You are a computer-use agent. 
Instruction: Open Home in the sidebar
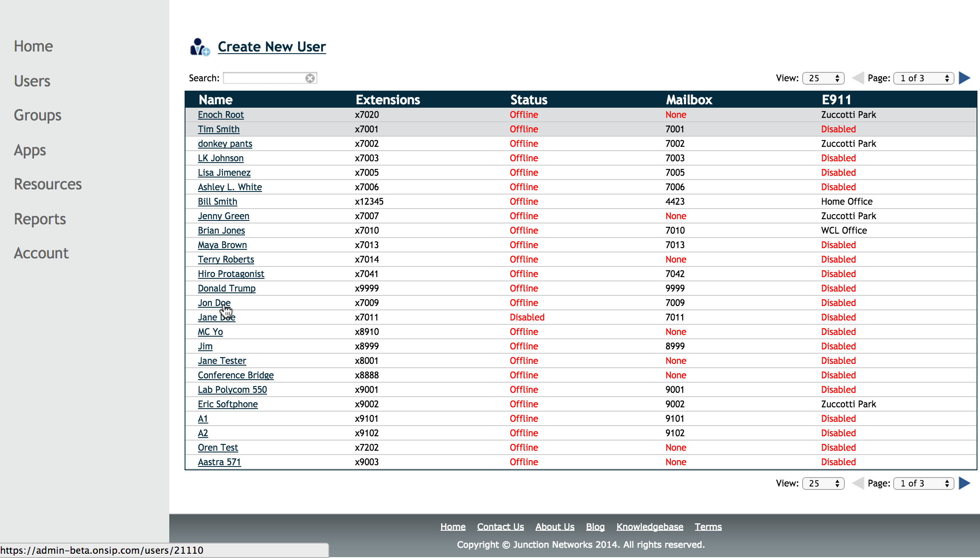(x=33, y=46)
